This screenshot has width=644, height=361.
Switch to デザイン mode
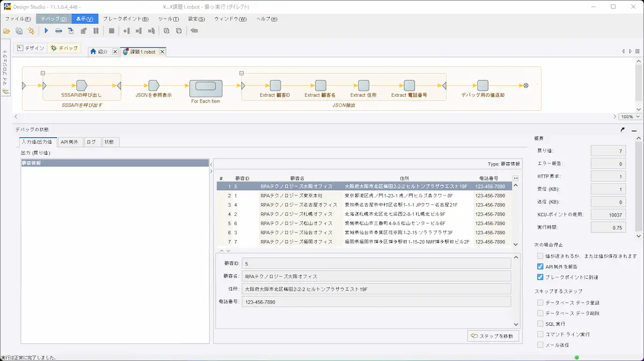coord(31,48)
